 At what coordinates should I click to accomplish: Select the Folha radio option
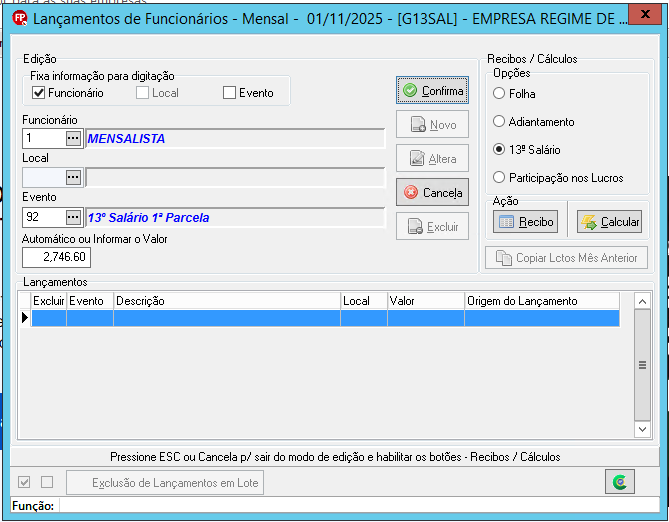(x=499, y=93)
